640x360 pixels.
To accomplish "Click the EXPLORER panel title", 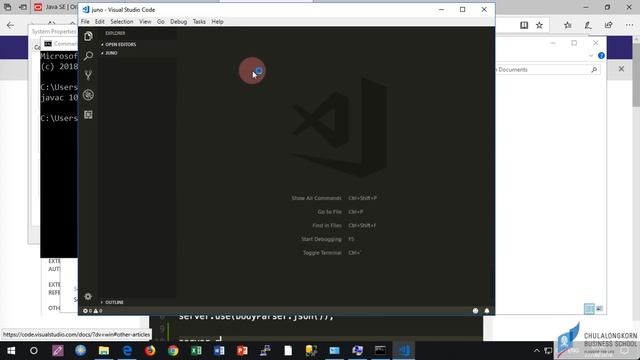I will [x=115, y=33].
